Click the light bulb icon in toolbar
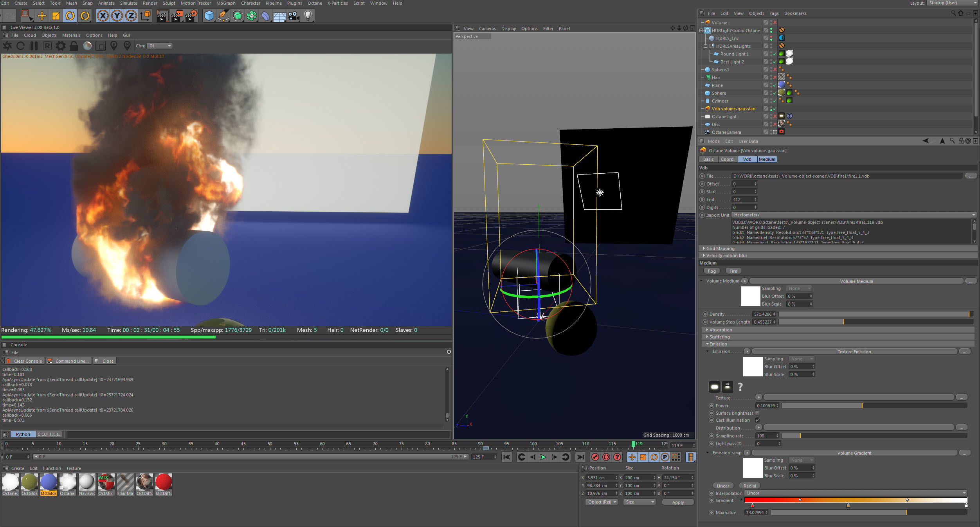 pyautogui.click(x=308, y=16)
